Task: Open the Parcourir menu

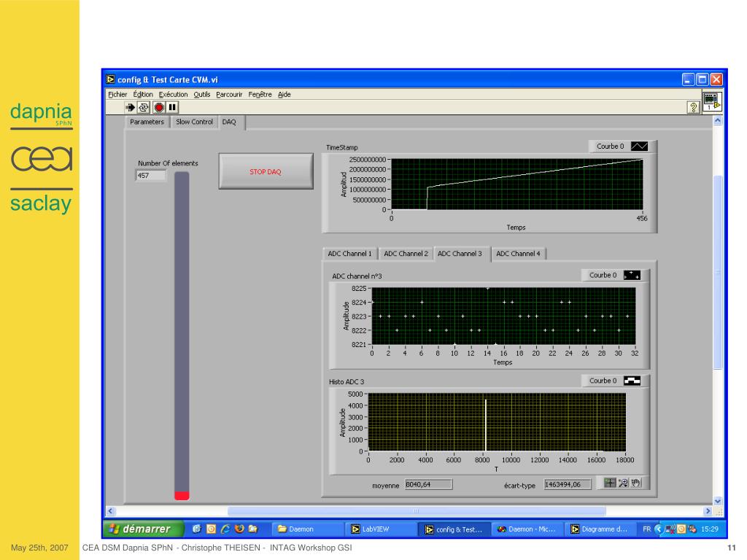Action: (229, 94)
